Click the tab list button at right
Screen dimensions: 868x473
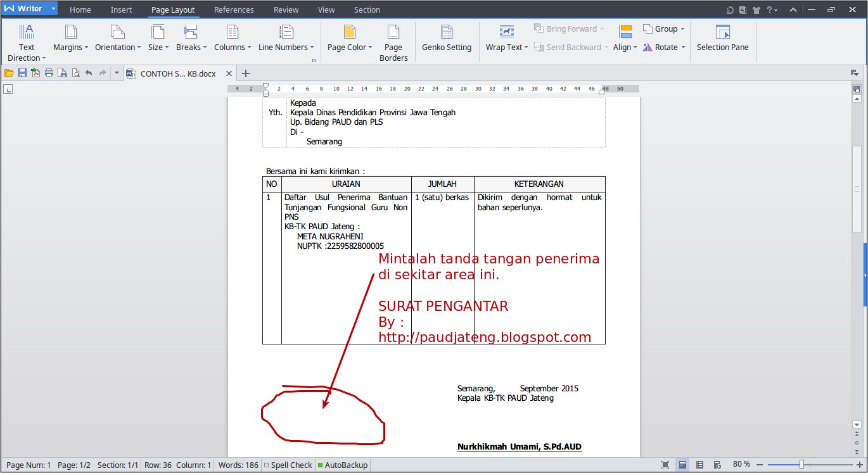click(855, 73)
